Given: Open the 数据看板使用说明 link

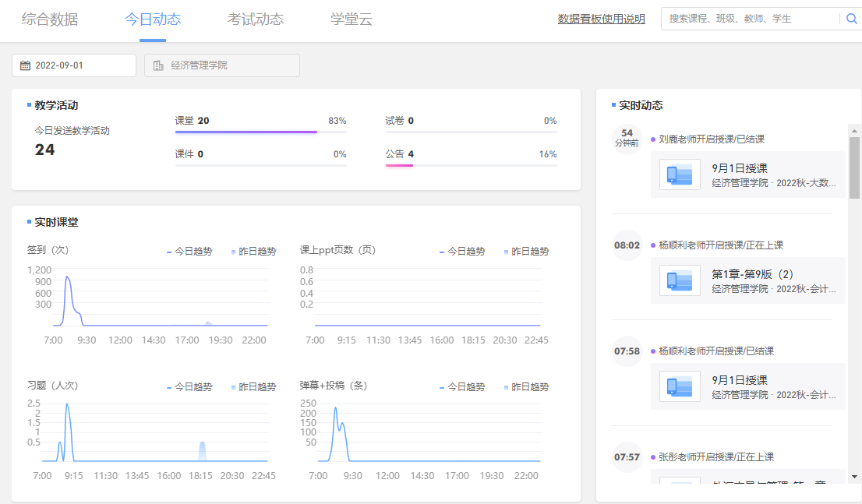Looking at the screenshot, I should pyautogui.click(x=601, y=19).
